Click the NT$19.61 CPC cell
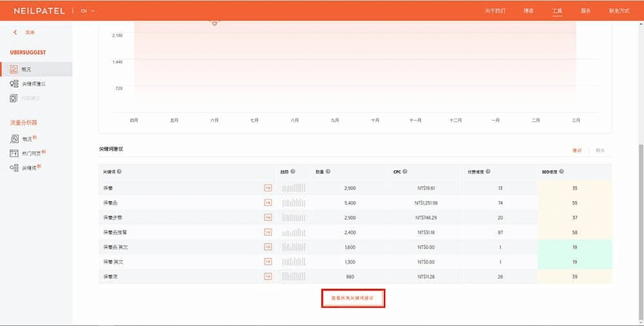The width and height of the screenshot is (644, 326). pos(426,188)
